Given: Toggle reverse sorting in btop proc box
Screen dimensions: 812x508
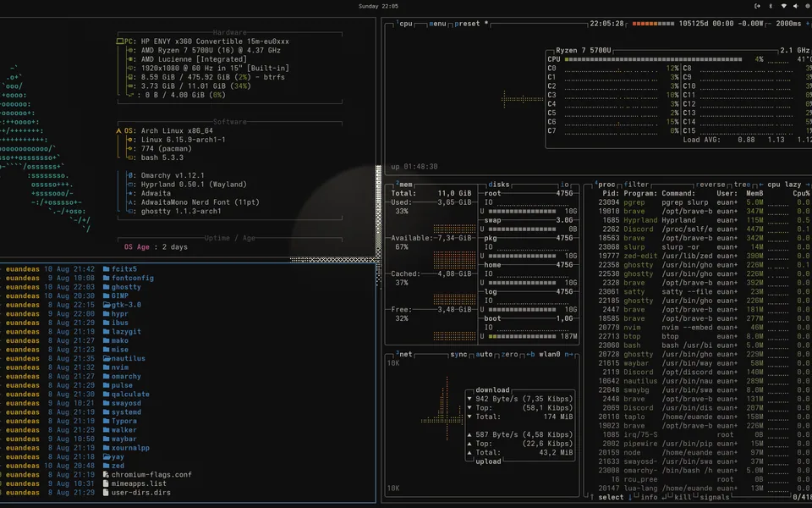Looking at the screenshot, I should tap(710, 184).
